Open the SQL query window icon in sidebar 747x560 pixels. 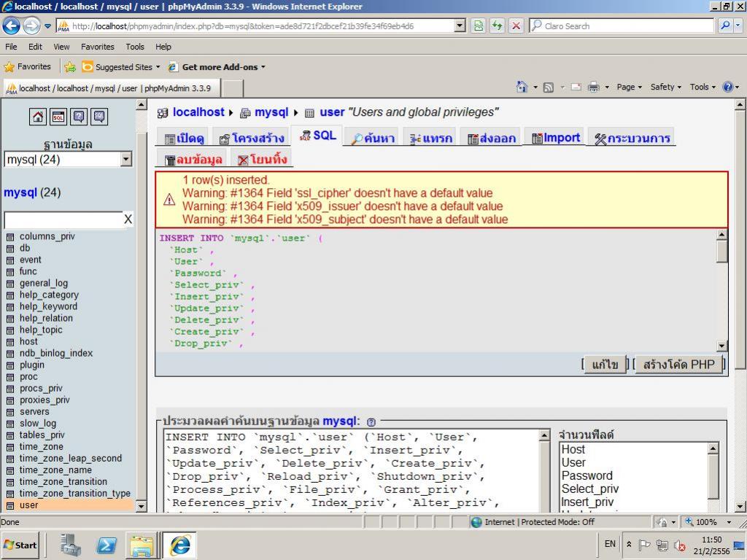[x=58, y=117]
